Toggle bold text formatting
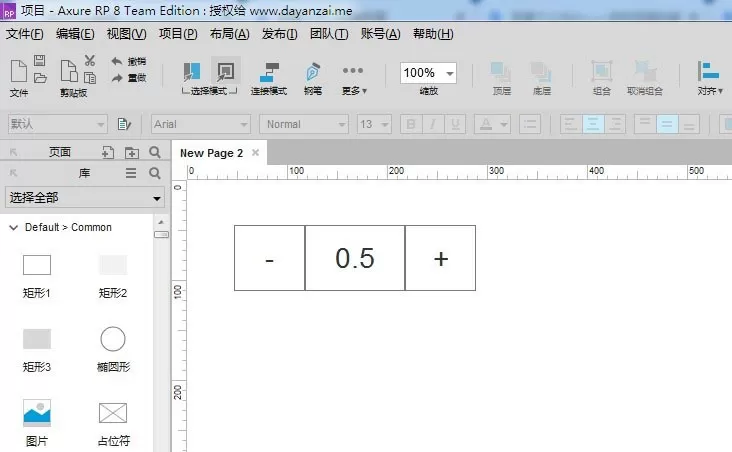The height and width of the screenshot is (452, 732). pos(411,124)
